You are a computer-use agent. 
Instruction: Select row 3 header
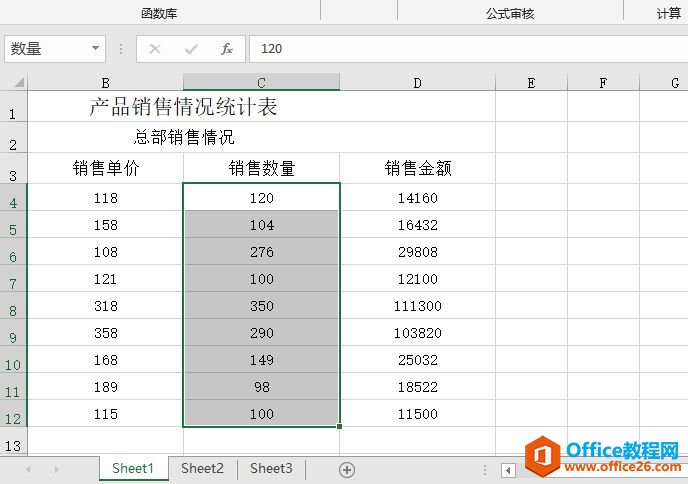coord(13,168)
